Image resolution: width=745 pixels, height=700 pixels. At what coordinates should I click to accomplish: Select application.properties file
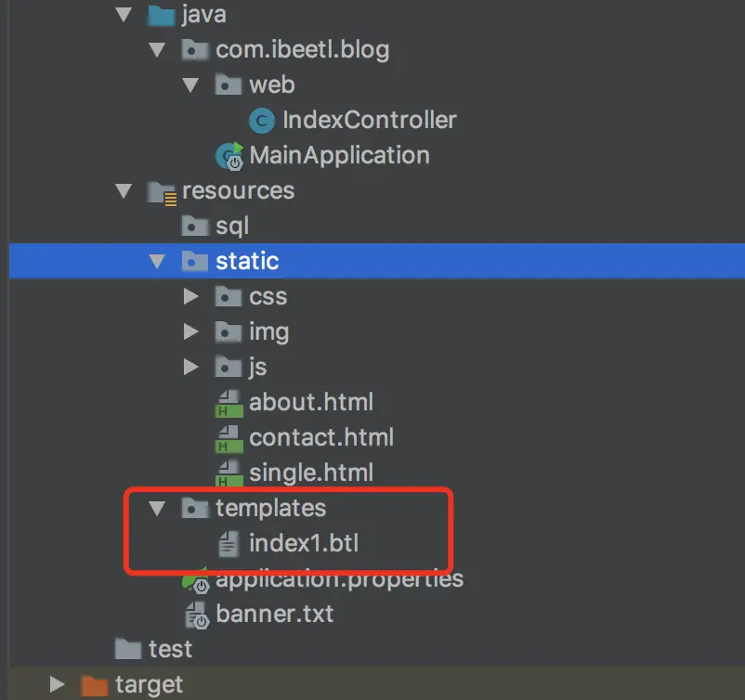339,580
